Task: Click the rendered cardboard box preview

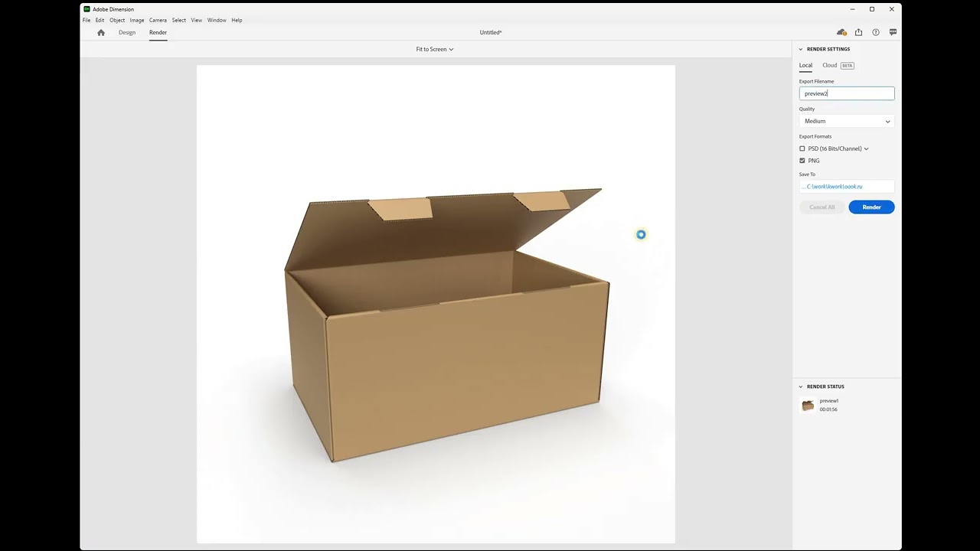Action: pyautogui.click(x=448, y=325)
